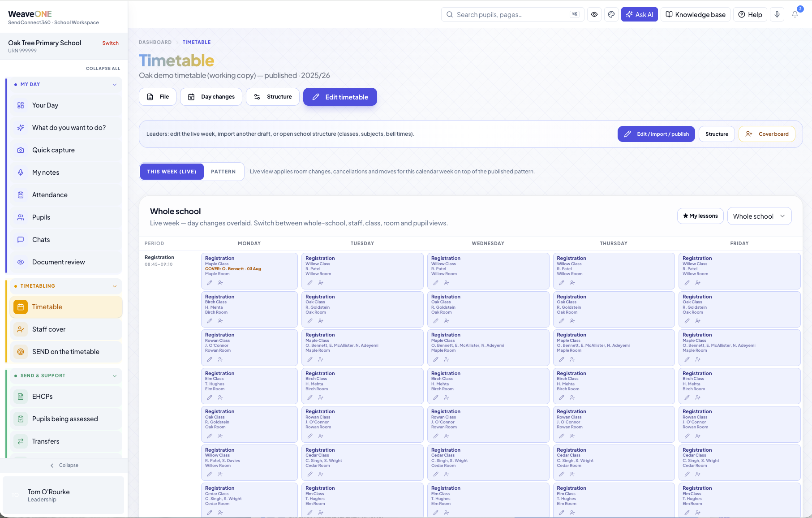The height and width of the screenshot is (518, 812).
Task: Switch to This Week (Live) view
Action: coord(172,172)
